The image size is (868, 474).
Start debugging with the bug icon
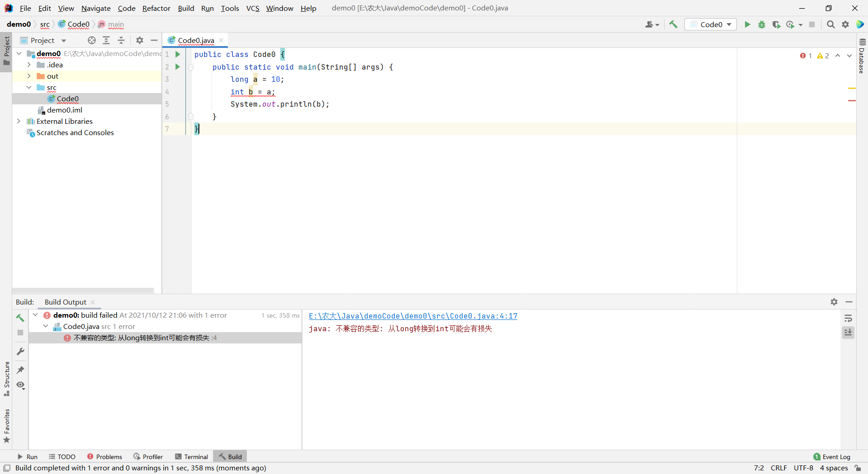(x=762, y=24)
